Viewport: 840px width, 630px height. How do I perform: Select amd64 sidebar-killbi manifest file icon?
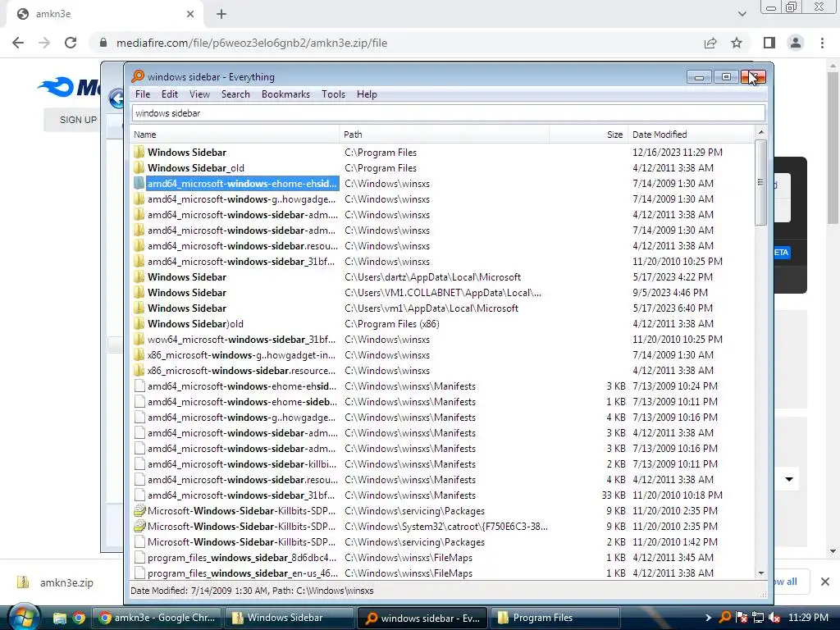(139, 464)
